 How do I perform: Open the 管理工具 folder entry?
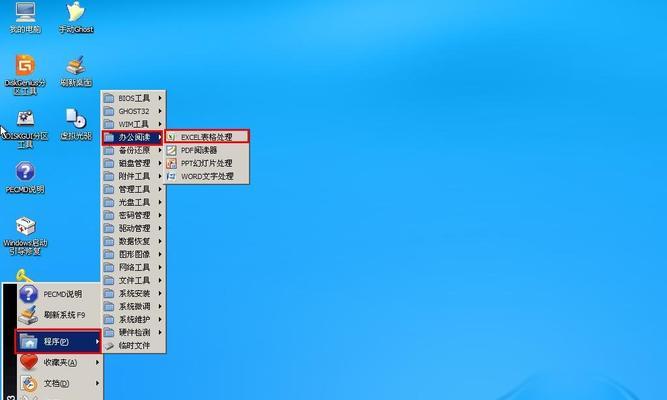click(x=133, y=189)
